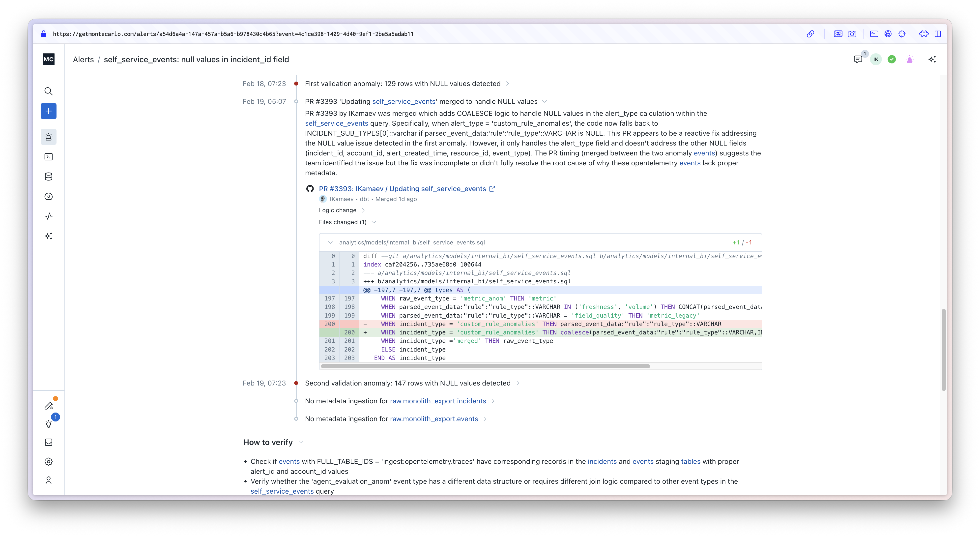980x537 pixels.
Task: Open the database assets sidebar icon
Action: tap(48, 177)
